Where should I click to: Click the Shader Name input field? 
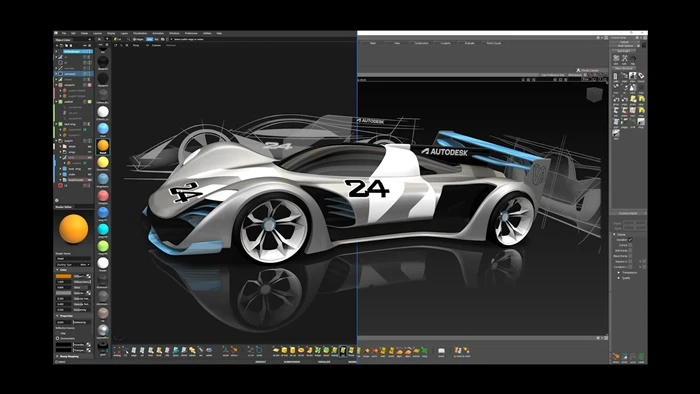(x=73, y=258)
